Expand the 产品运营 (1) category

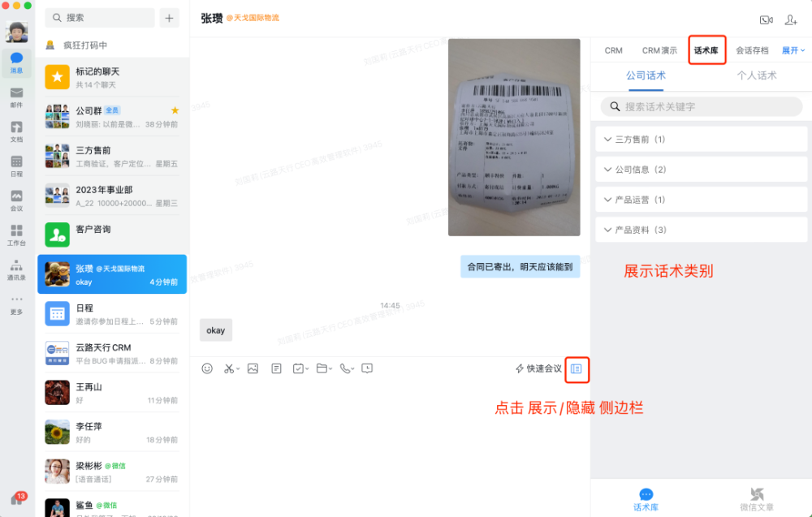702,200
